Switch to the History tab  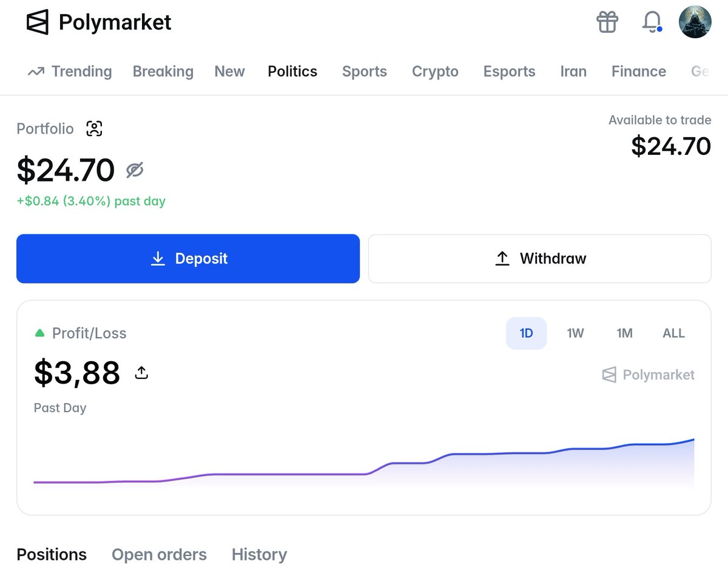259,555
